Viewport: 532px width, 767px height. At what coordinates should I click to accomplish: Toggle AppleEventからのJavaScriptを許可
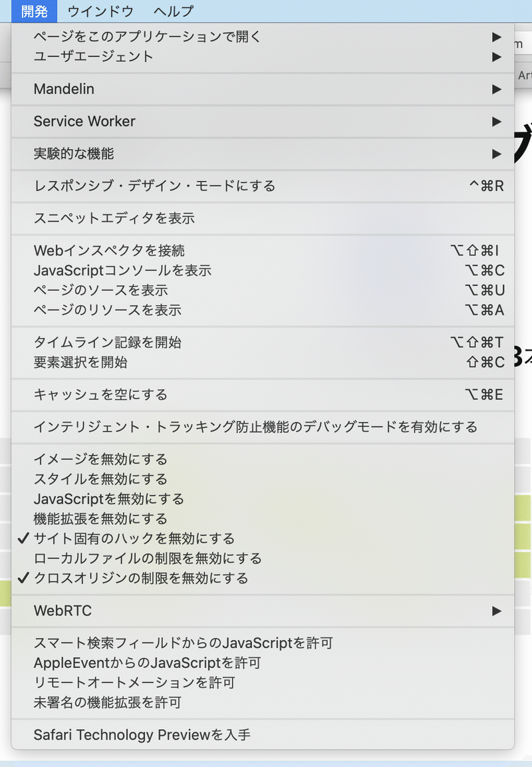[x=263, y=663]
